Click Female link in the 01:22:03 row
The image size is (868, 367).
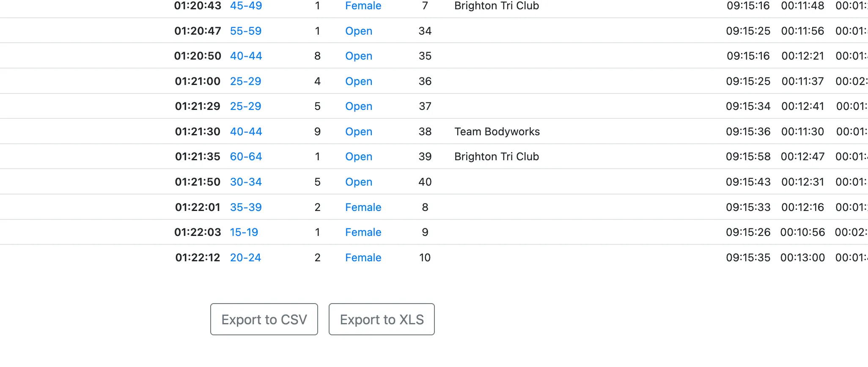[x=363, y=232]
